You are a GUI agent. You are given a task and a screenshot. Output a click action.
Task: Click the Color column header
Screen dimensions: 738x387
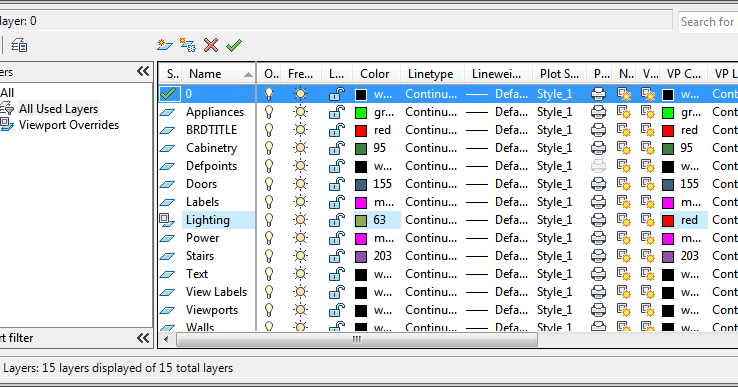[376, 74]
